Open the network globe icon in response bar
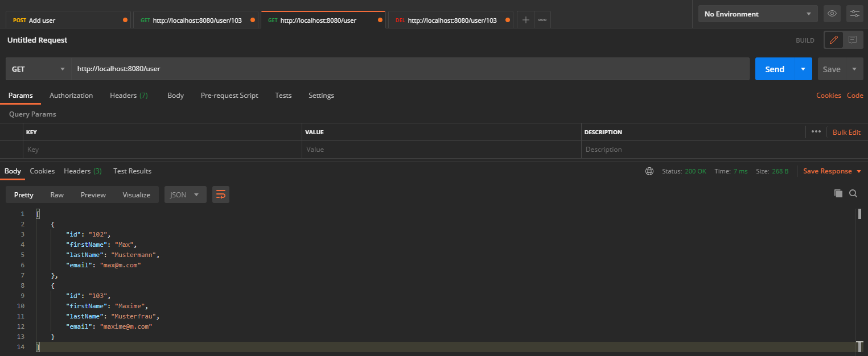This screenshot has height=356, width=868. pos(649,171)
